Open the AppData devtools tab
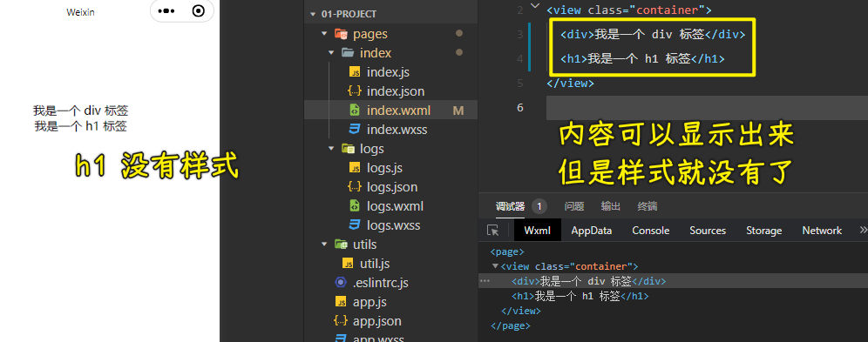The image size is (868, 342). coord(591,231)
